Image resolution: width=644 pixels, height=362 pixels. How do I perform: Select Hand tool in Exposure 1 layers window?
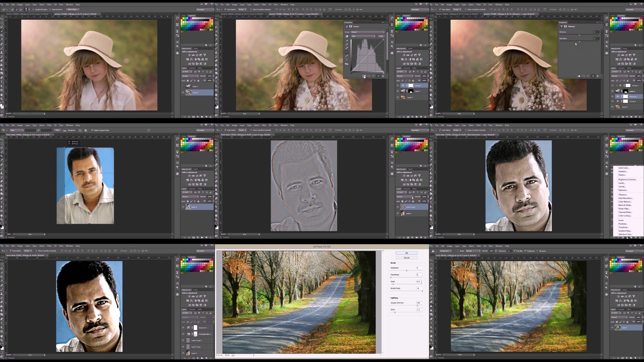click(2, 336)
